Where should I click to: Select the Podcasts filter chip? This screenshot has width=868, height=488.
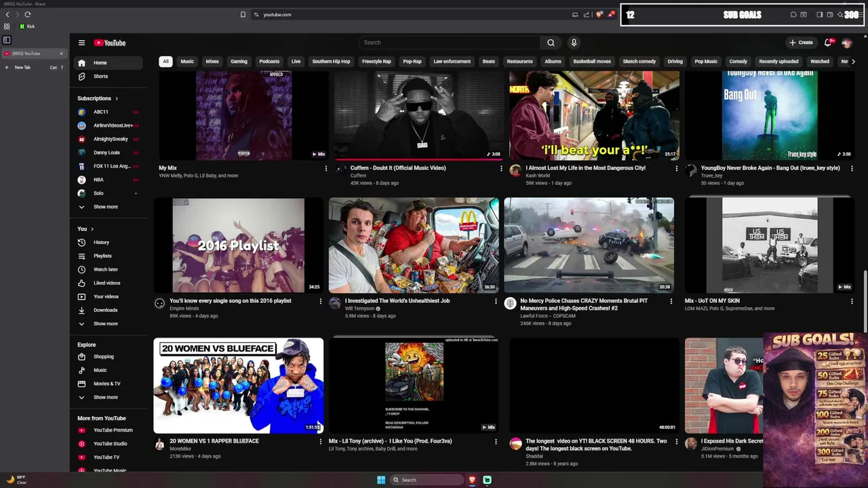pos(269,61)
